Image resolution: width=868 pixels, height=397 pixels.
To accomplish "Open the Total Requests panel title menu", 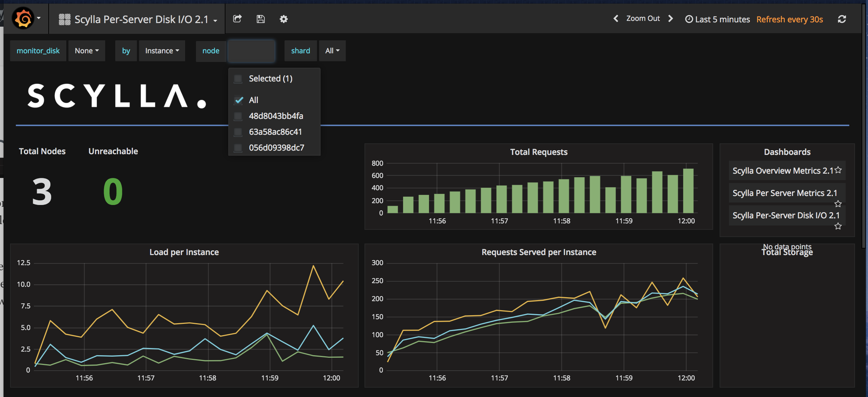I will point(539,152).
